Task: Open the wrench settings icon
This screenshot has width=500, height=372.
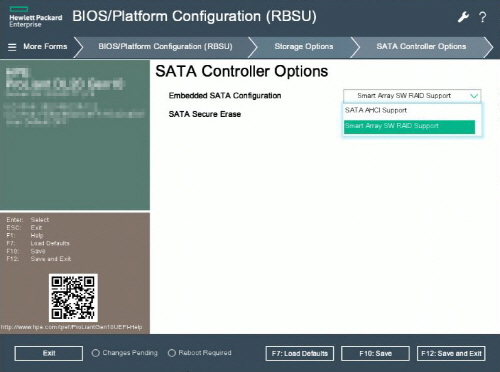Action: [463, 17]
